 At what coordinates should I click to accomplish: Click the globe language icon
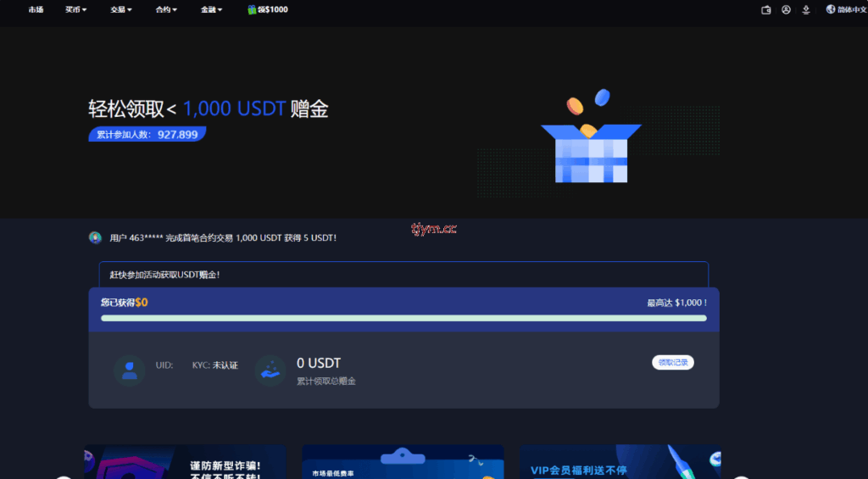click(x=831, y=10)
